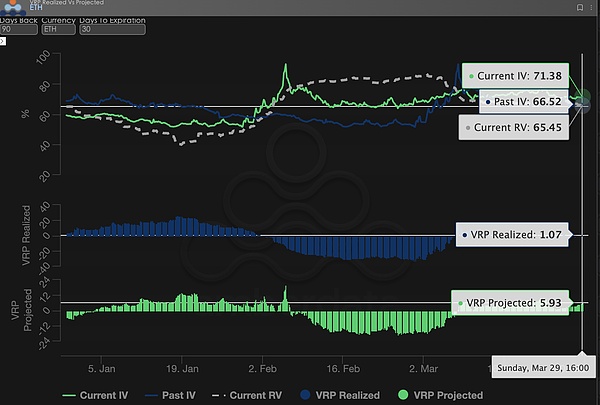Click the Current RV: 65.45 tooltip label
Image resolution: width=600 pixels, height=405 pixels.
tap(510, 128)
